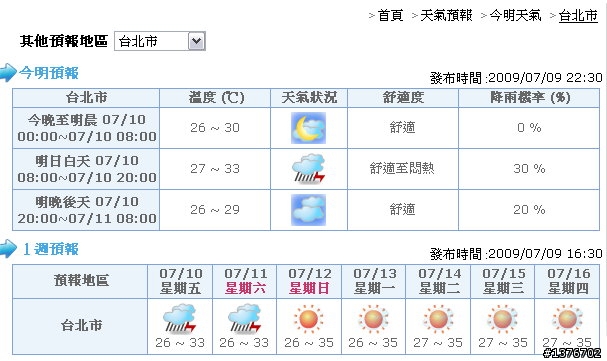The width and height of the screenshot is (607, 361).
Task: Select the 台北市 region combo box
Action: pos(159,41)
